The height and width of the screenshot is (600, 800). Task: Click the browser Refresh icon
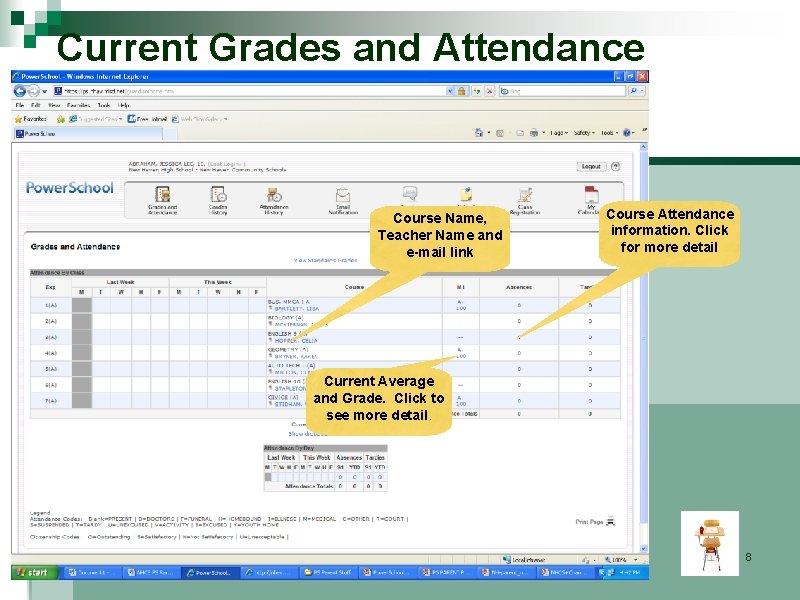(477, 91)
